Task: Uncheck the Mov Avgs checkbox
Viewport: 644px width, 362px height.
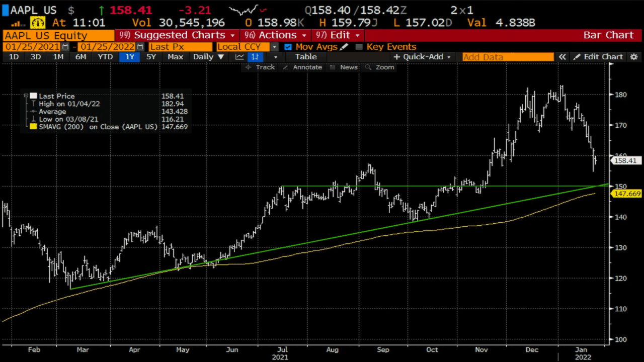Action: (x=288, y=47)
